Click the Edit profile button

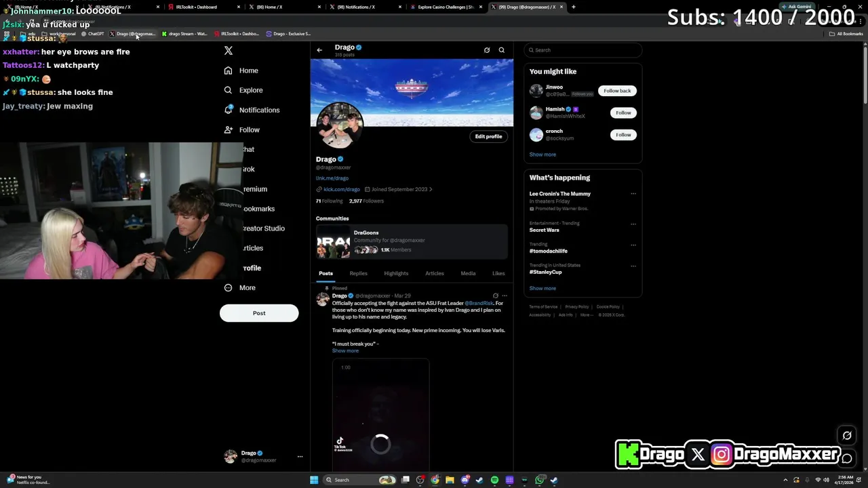(488, 136)
